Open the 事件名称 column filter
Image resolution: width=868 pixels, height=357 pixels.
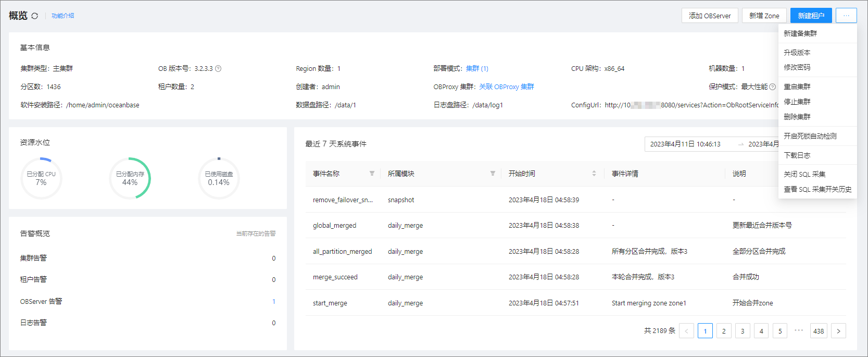coord(372,174)
